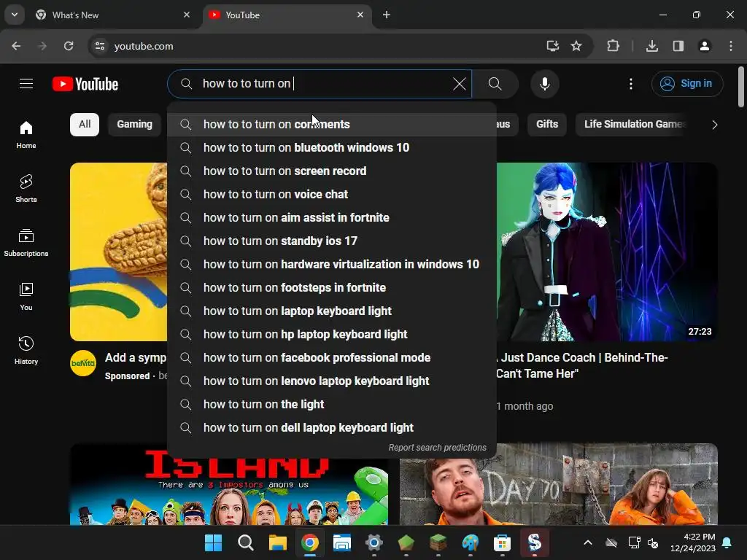Choose suggestion 'bluetooth windows 10'
747x560 pixels.
(332, 147)
